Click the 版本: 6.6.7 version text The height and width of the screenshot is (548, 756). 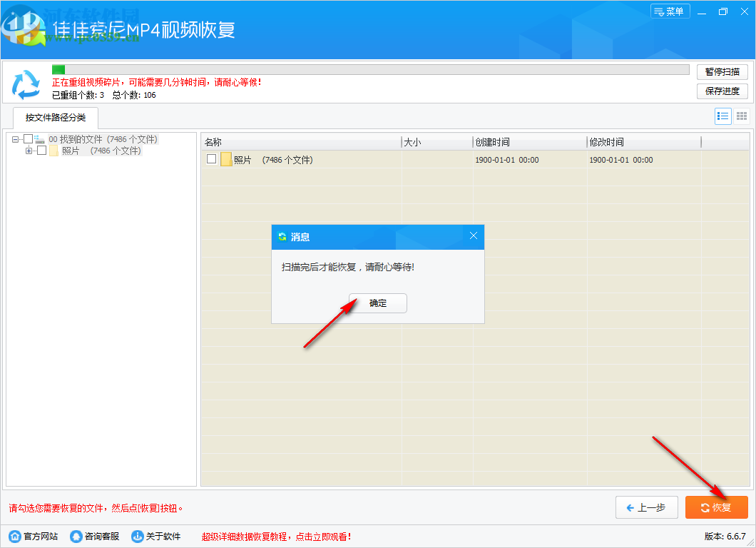pos(725,537)
